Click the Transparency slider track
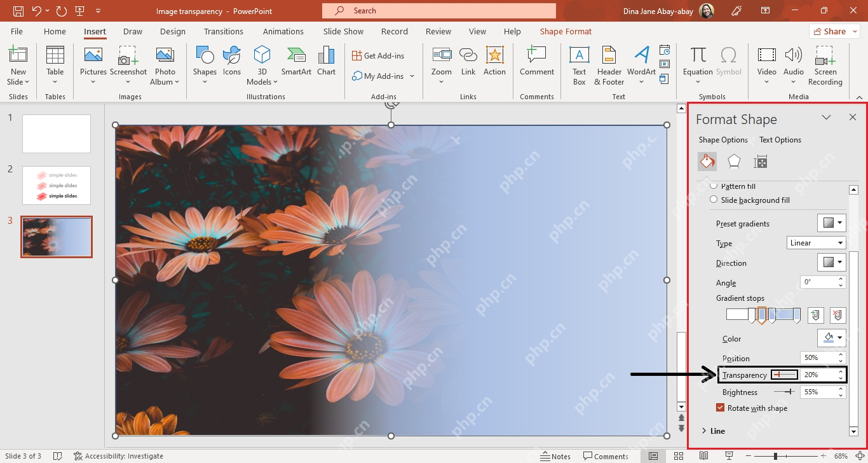This screenshot has width=868, height=463. pyautogui.click(x=784, y=375)
